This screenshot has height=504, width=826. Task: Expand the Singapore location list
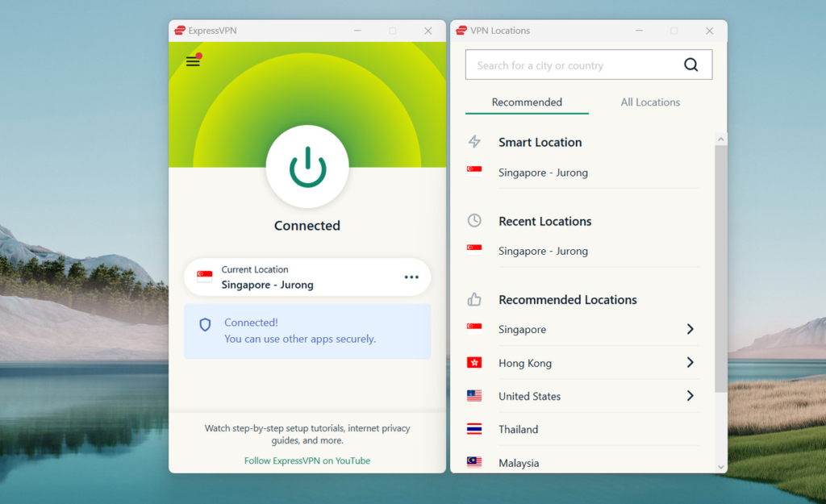[x=690, y=329]
